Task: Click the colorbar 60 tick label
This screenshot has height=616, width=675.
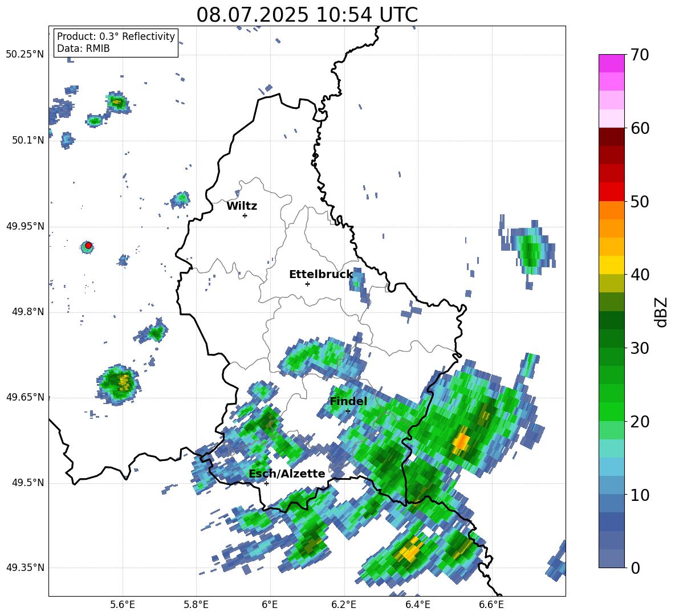Action: [x=640, y=128]
